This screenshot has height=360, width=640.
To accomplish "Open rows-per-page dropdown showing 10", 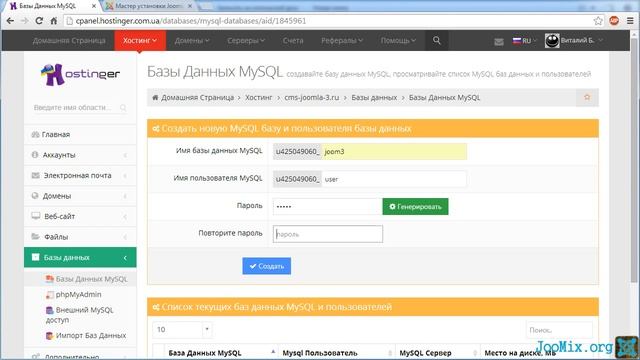I will (182, 329).
